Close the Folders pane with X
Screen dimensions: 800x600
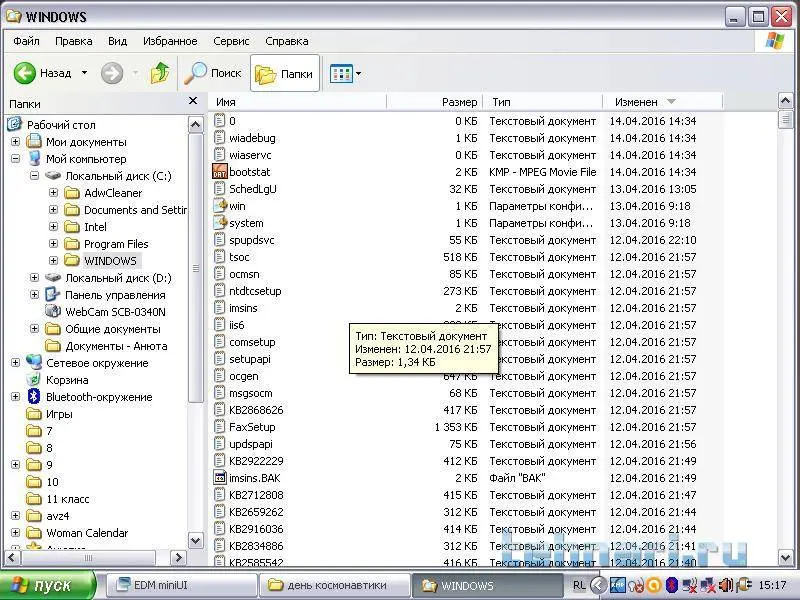tap(193, 102)
